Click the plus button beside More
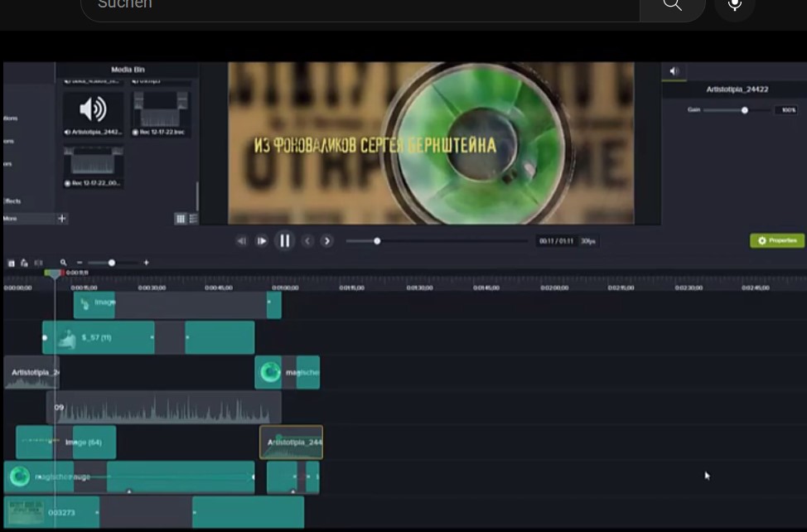 62,218
